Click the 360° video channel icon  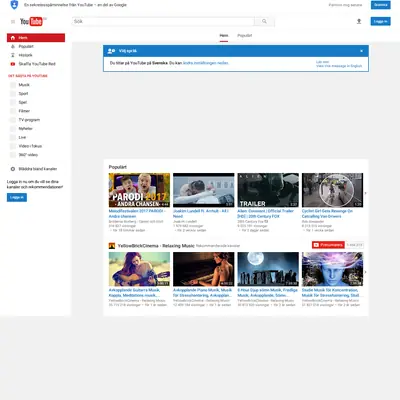coord(13,155)
